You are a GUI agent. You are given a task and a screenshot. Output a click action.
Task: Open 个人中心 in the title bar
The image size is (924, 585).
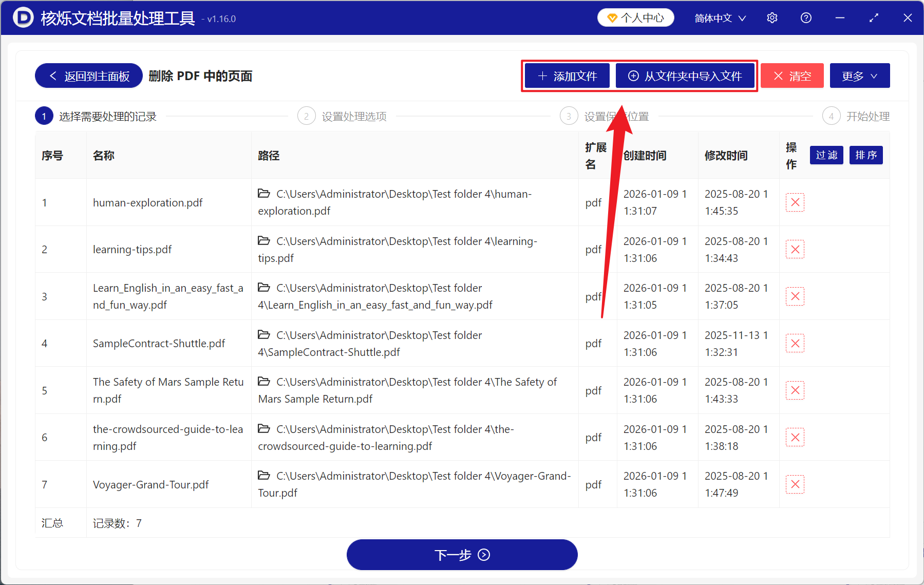(635, 17)
